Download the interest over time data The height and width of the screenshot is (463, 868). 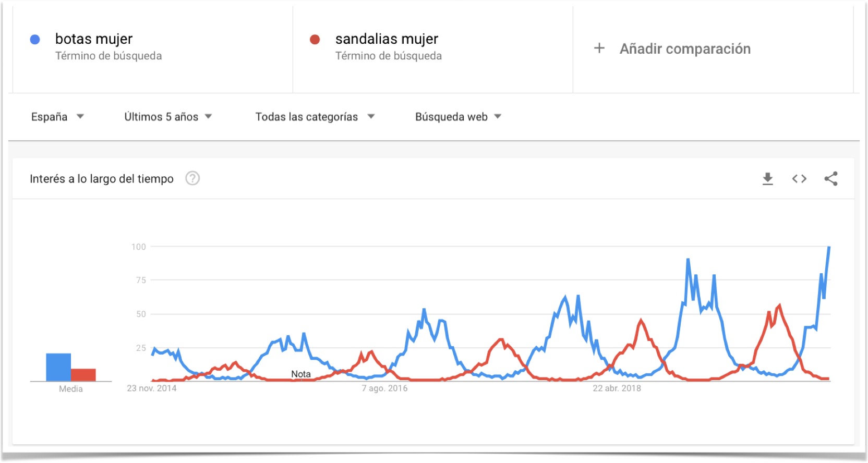[x=767, y=178]
